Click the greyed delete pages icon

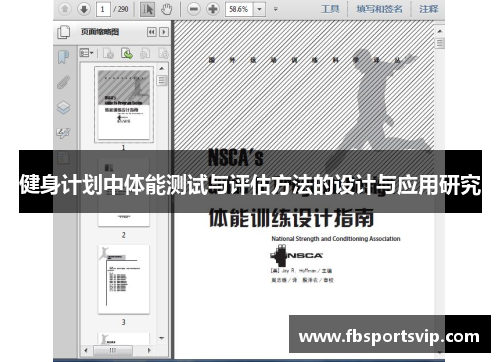pyautogui.click(x=108, y=53)
